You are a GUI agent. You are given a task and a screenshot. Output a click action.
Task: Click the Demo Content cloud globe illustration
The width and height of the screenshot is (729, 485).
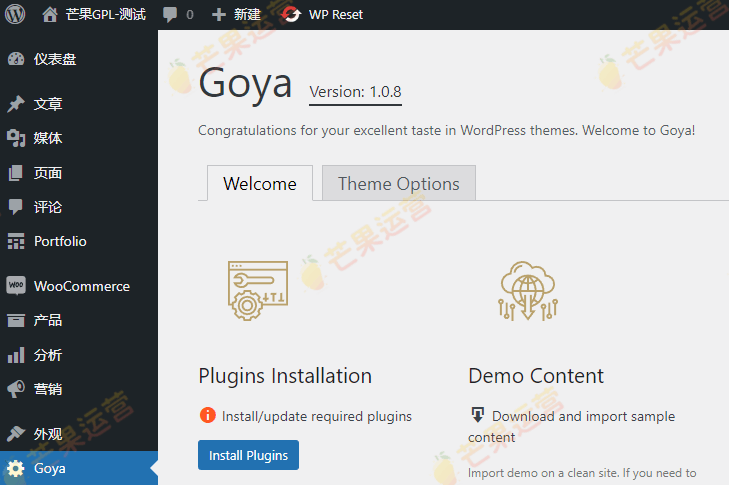(x=528, y=291)
